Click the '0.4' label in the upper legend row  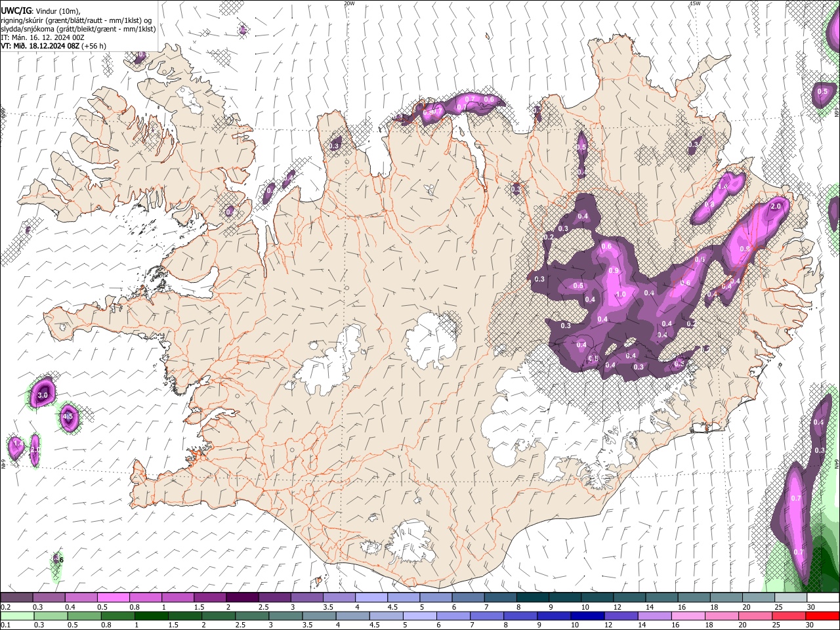tap(71, 607)
